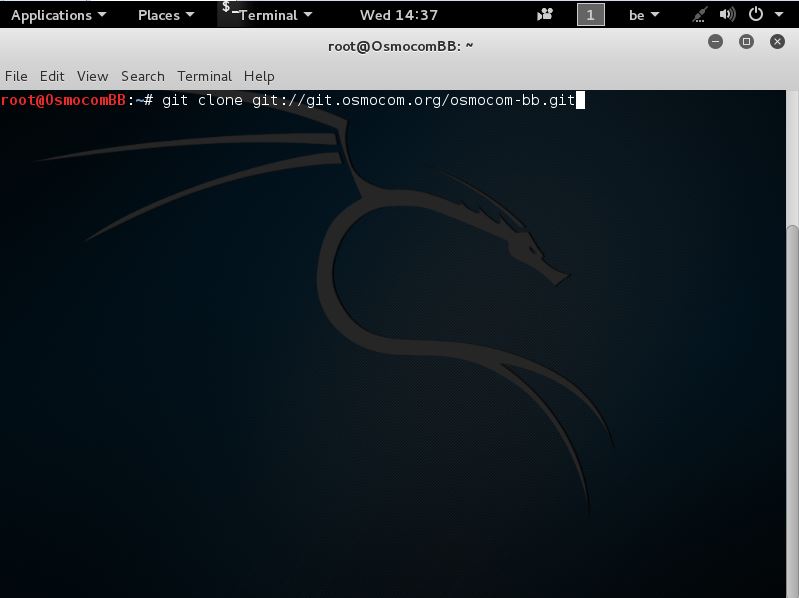Click the red root@OsmocomBB prompt text
Image resolution: width=799 pixels, height=598 pixels.
point(63,100)
